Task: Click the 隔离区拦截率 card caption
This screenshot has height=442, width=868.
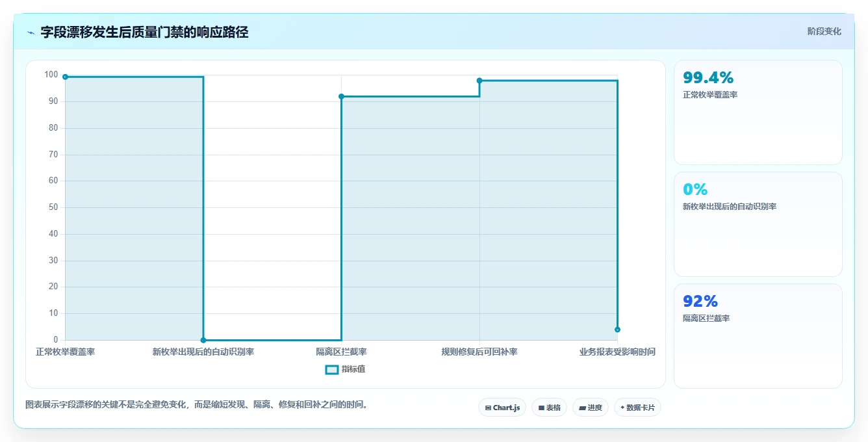Action: tap(706, 318)
